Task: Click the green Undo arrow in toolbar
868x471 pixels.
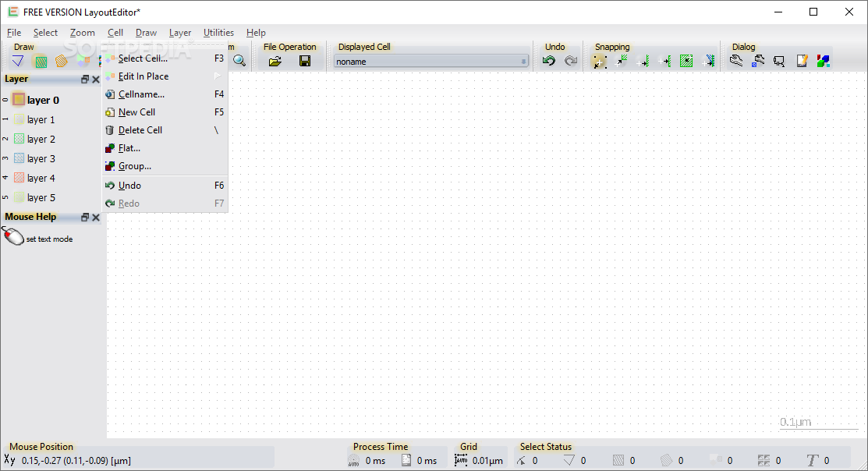Action: 548,61
